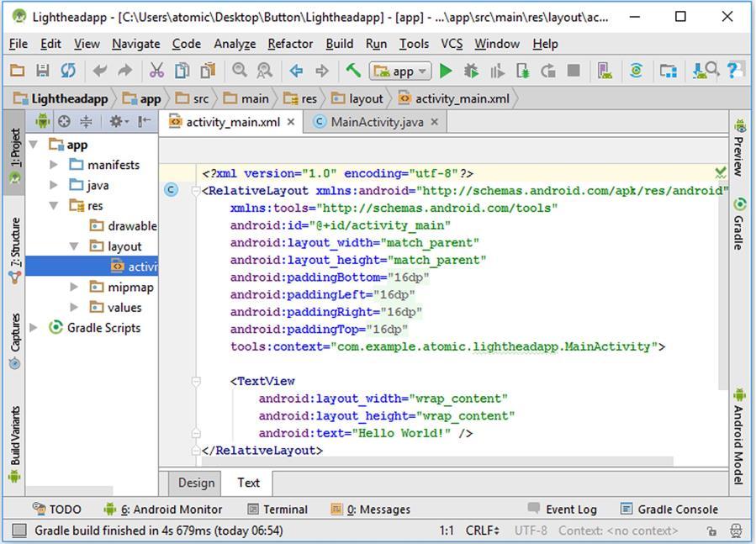Viewport: 756px width, 544px height.
Task: Open the Project panel settings gear dropdown
Action: [x=119, y=122]
